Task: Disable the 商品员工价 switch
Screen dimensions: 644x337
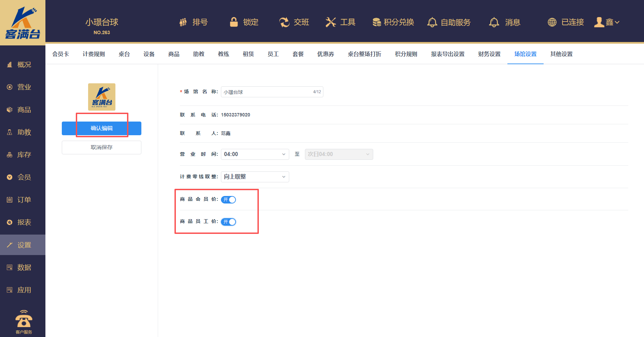Action: point(228,222)
